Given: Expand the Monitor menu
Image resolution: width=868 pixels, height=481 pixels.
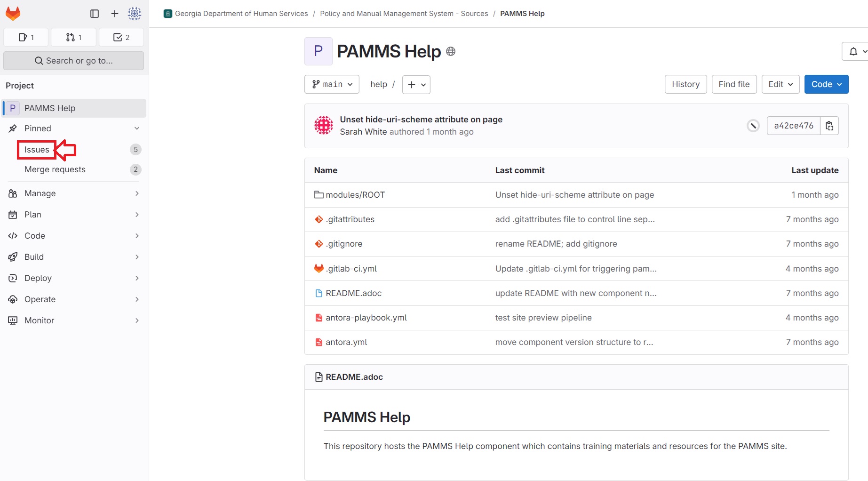Looking at the screenshot, I should pos(74,321).
